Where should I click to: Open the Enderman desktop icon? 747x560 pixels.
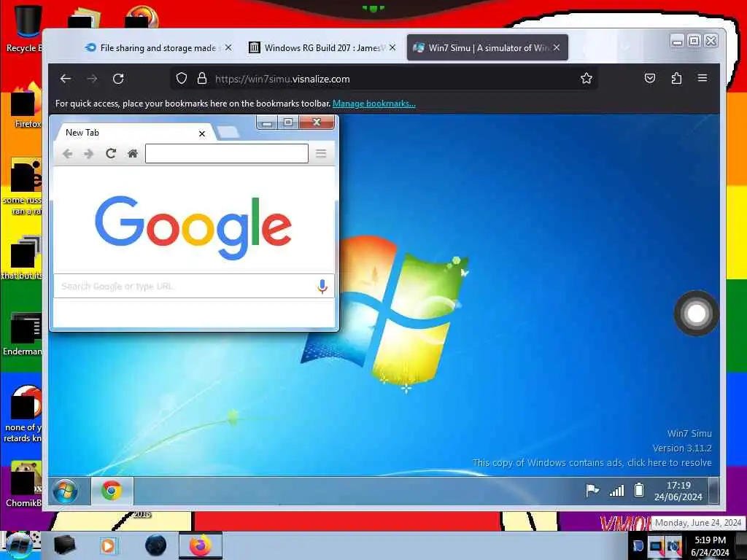point(23,333)
